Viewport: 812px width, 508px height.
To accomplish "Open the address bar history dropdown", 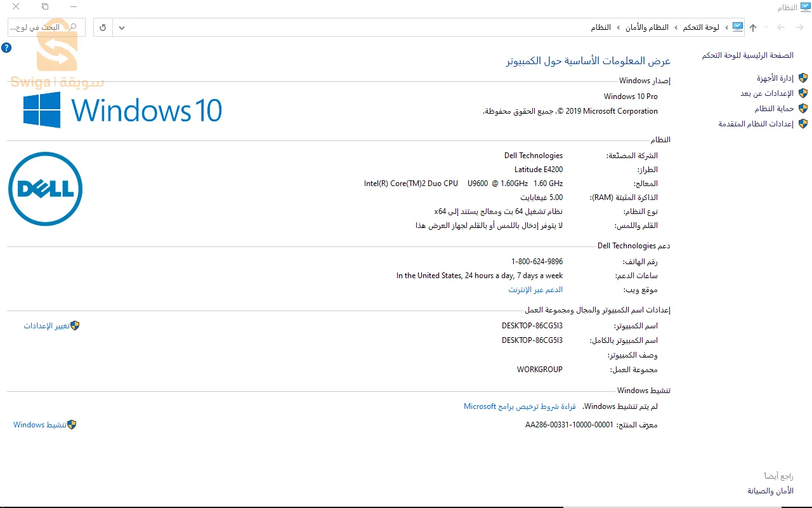I will [122, 27].
